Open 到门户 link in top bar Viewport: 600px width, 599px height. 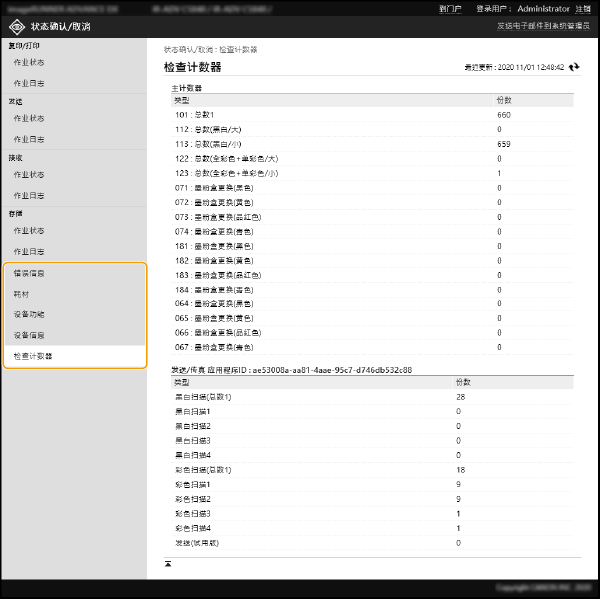[x=450, y=8]
